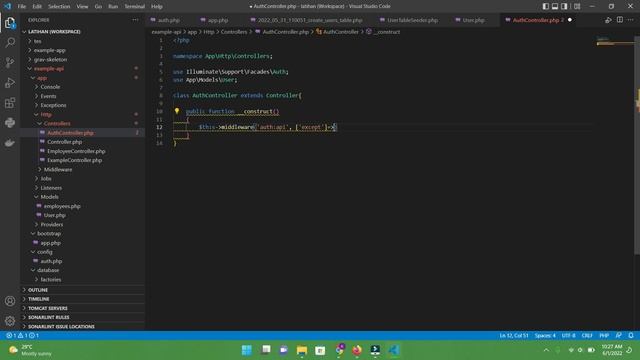The width and height of the screenshot is (640, 360).
Task: Click the editor minimap
Action: (614, 42)
